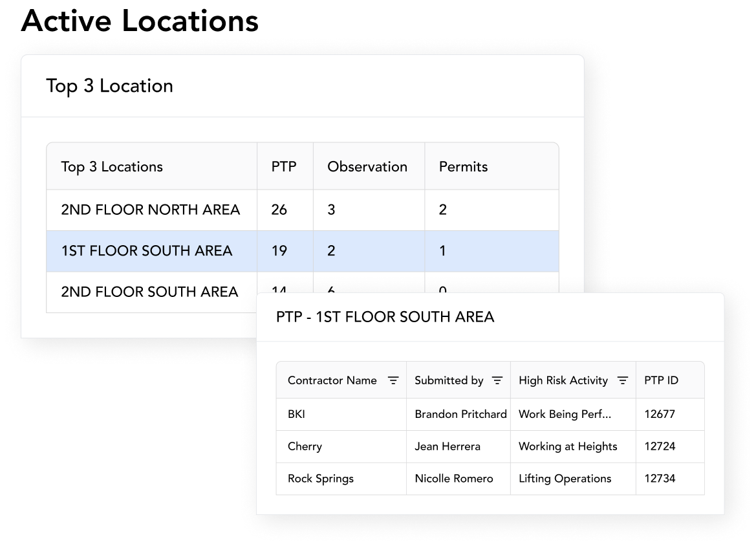Image resolution: width=756 pixels, height=546 pixels.
Task: Click the Working at Heights activity cell
Action: (x=568, y=446)
